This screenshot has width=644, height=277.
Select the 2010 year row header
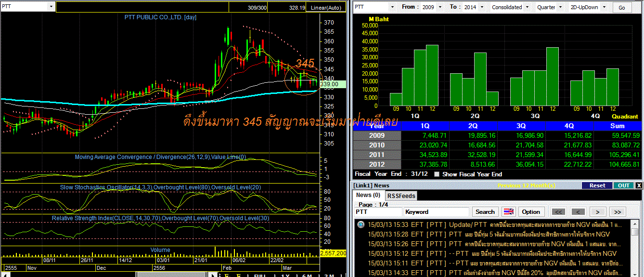tap(377, 145)
